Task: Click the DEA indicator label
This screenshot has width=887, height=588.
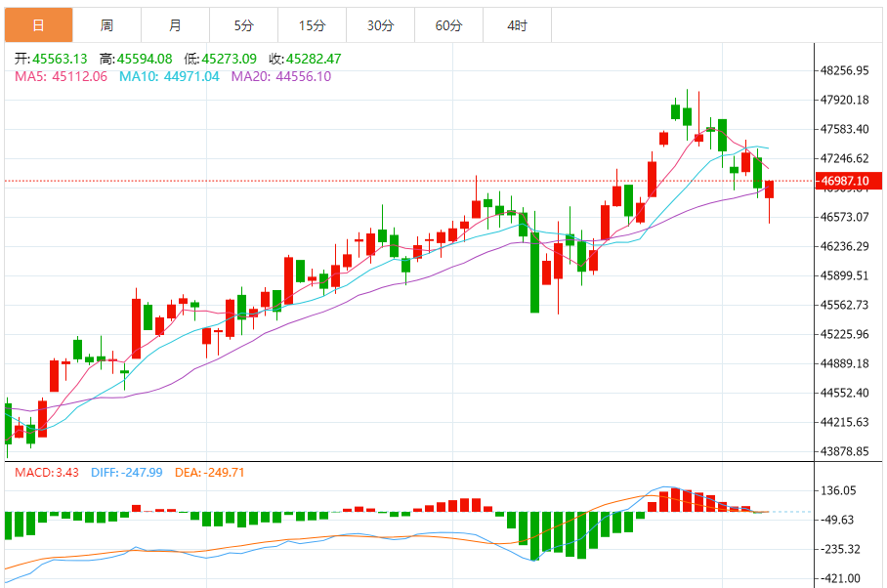Action: pyautogui.click(x=209, y=472)
